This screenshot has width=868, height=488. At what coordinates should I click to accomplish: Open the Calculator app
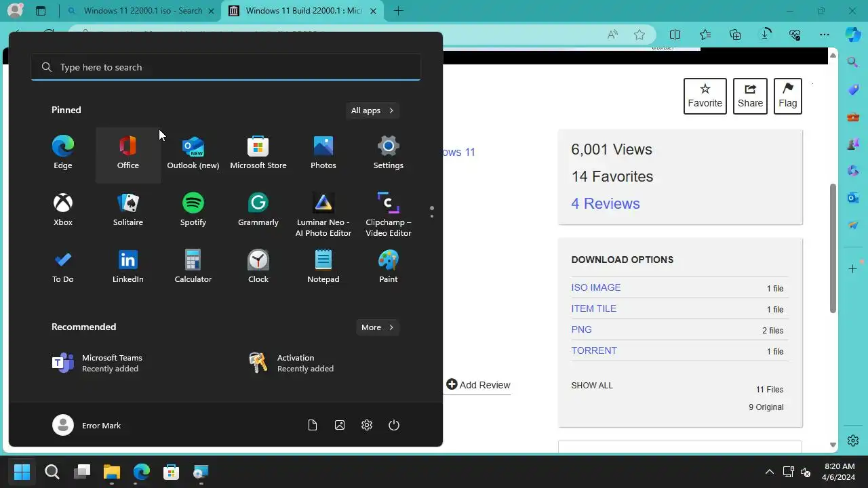(x=193, y=267)
